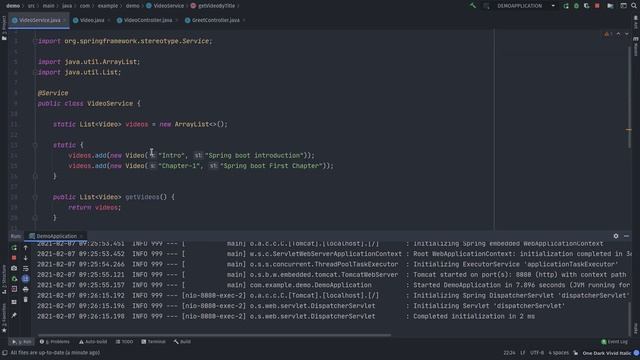The width and height of the screenshot is (640, 360).
Task: Toggle Scroll to End in console
Action: click(25, 279)
